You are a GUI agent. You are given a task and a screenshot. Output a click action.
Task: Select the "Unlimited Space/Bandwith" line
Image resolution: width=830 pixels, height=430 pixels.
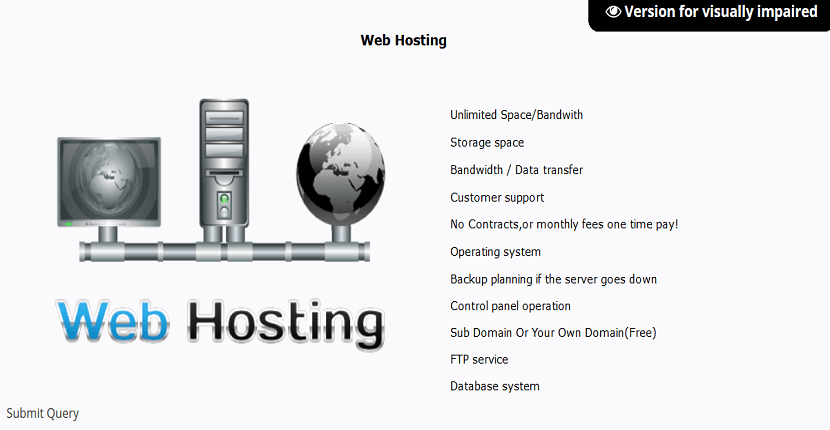pyautogui.click(x=517, y=115)
